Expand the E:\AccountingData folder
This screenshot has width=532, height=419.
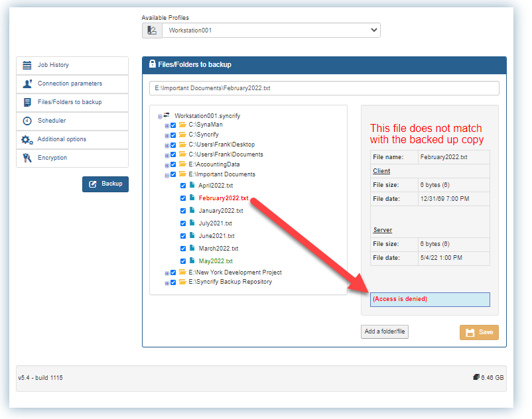(x=167, y=166)
